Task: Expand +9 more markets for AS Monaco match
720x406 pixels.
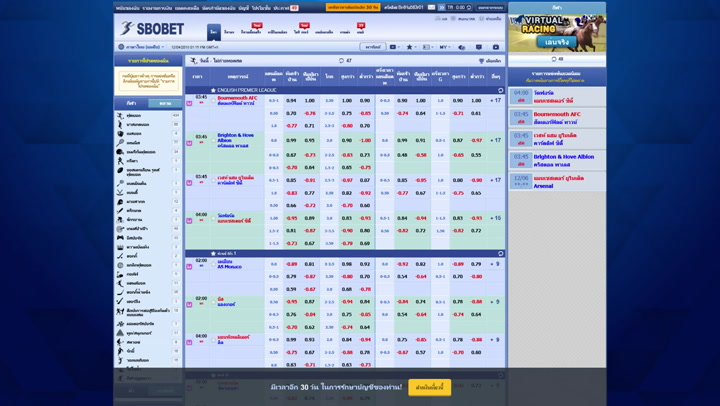Action: 495,264
